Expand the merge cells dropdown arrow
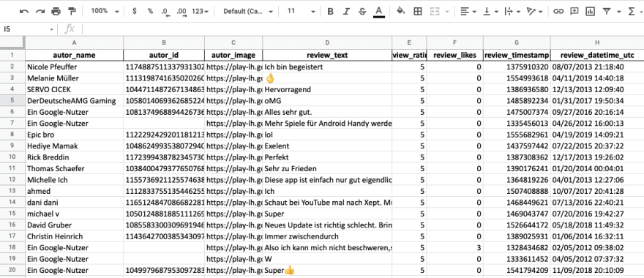The width and height of the screenshot is (644, 278). (x=447, y=12)
